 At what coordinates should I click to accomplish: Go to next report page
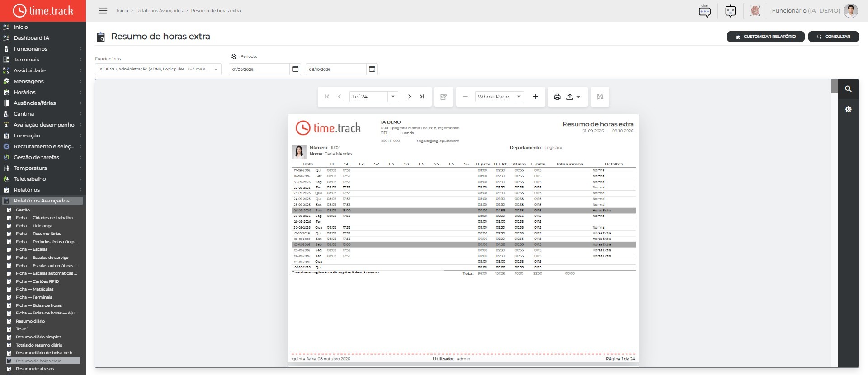409,97
